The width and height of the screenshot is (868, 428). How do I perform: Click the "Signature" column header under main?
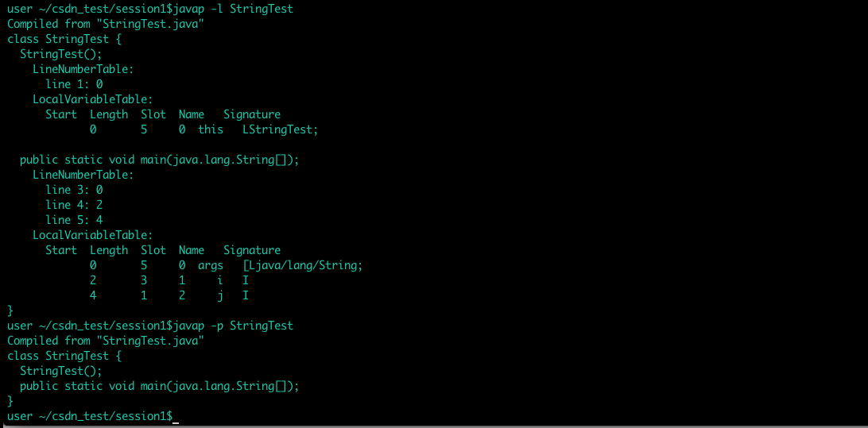pos(252,250)
